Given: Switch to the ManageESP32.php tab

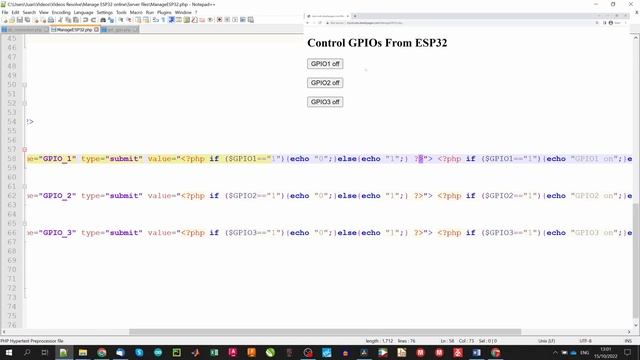Looking at the screenshot, I should (74, 30).
